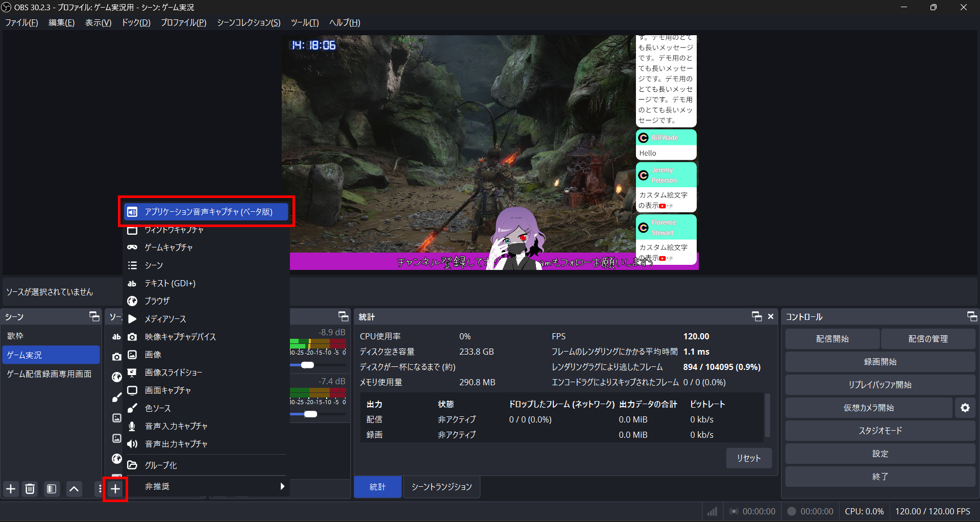Select Application Audio Capture (beta) source
The height and width of the screenshot is (522, 980).
(x=206, y=212)
